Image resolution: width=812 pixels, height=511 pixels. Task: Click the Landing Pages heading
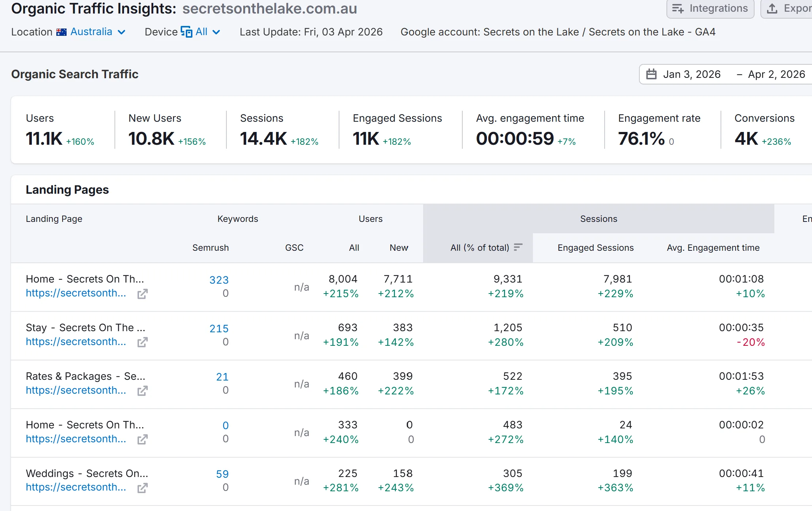[x=67, y=190]
